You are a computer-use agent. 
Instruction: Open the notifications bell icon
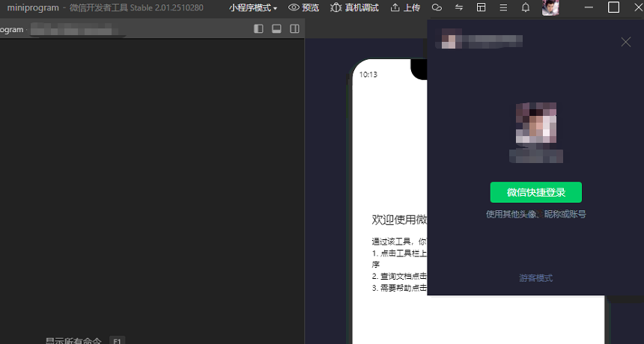(525, 7)
